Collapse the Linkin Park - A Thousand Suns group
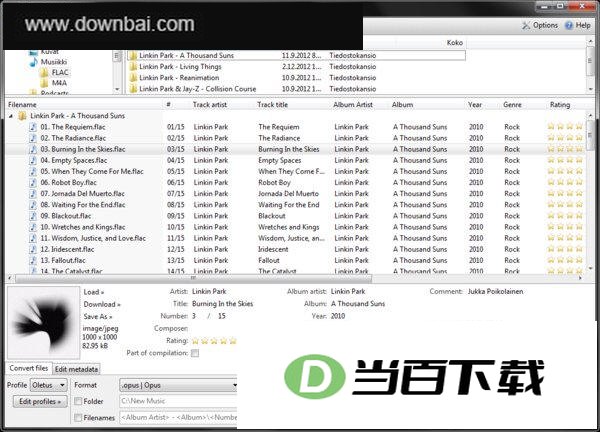 [x=11, y=116]
